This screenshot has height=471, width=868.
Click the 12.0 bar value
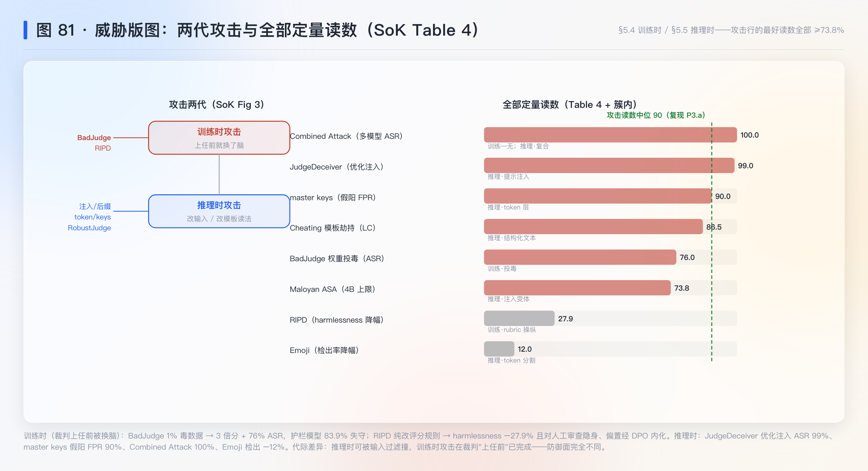[x=525, y=349]
